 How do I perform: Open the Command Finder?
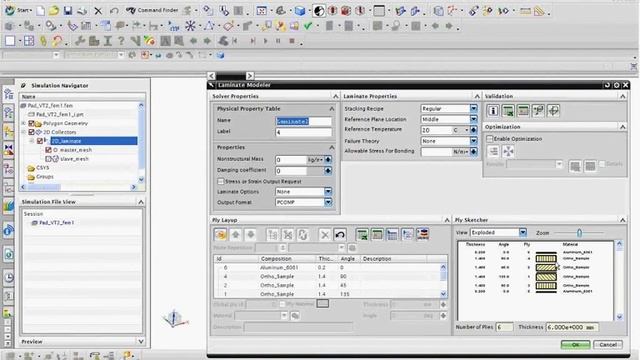tap(152, 10)
